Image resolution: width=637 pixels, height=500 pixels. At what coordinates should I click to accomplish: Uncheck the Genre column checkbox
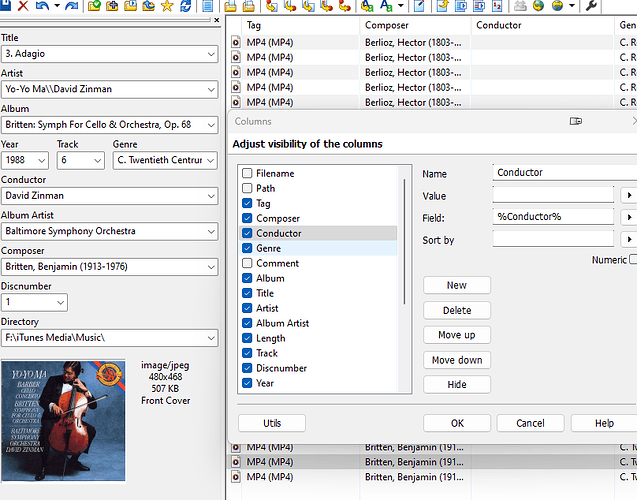click(x=247, y=248)
